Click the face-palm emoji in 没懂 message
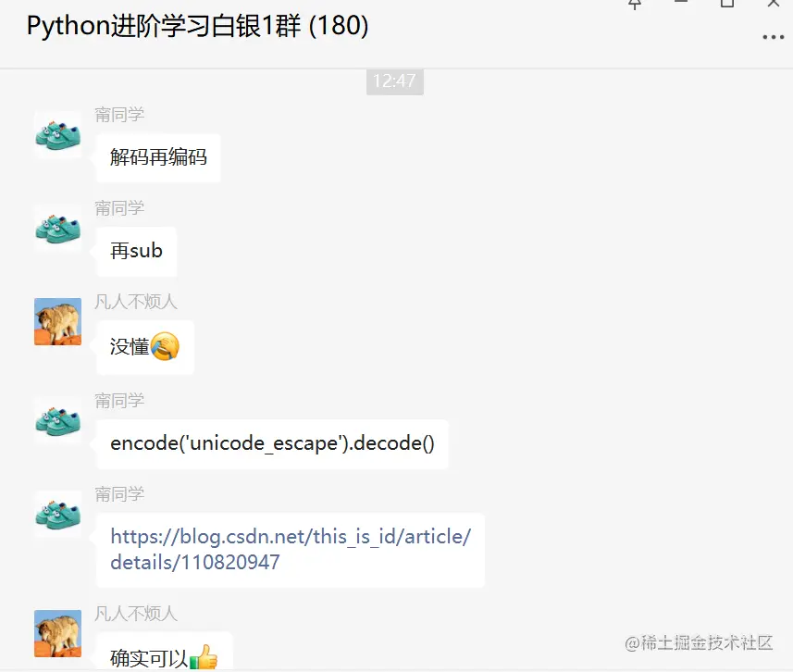 165,346
